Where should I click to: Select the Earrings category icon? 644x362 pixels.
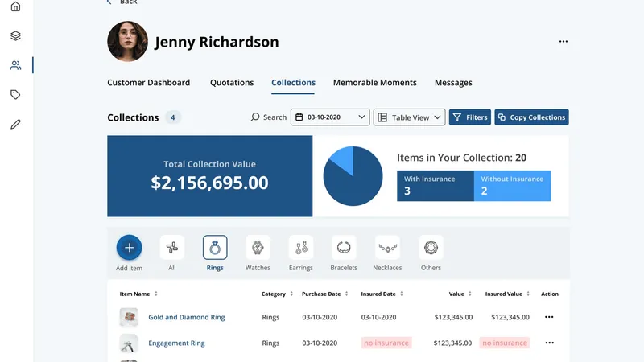coord(301,248)
